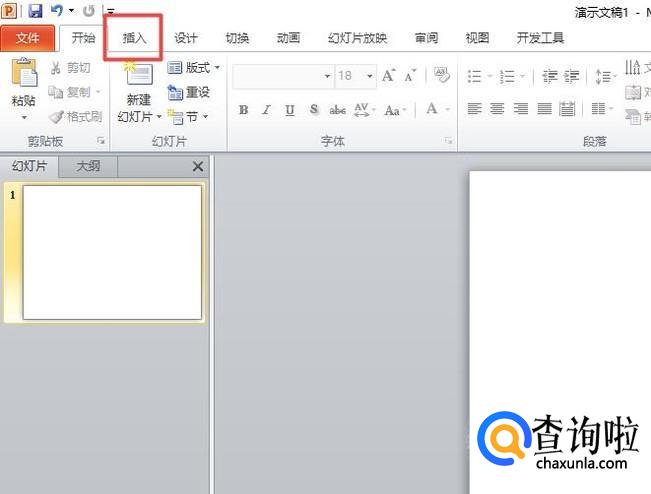Justify text alignment
Viewport: 651px width, 494px height.
coord(544,109)
